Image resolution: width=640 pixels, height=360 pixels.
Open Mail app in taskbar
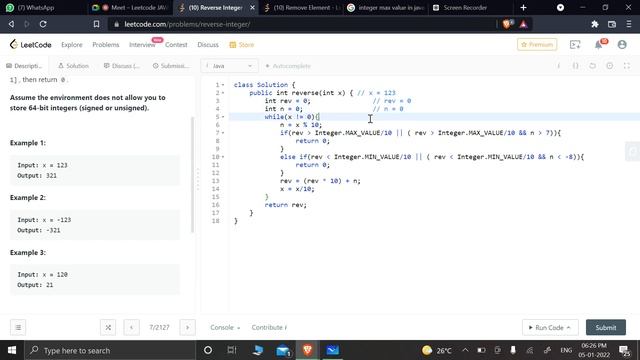click(x=283, y=350)
